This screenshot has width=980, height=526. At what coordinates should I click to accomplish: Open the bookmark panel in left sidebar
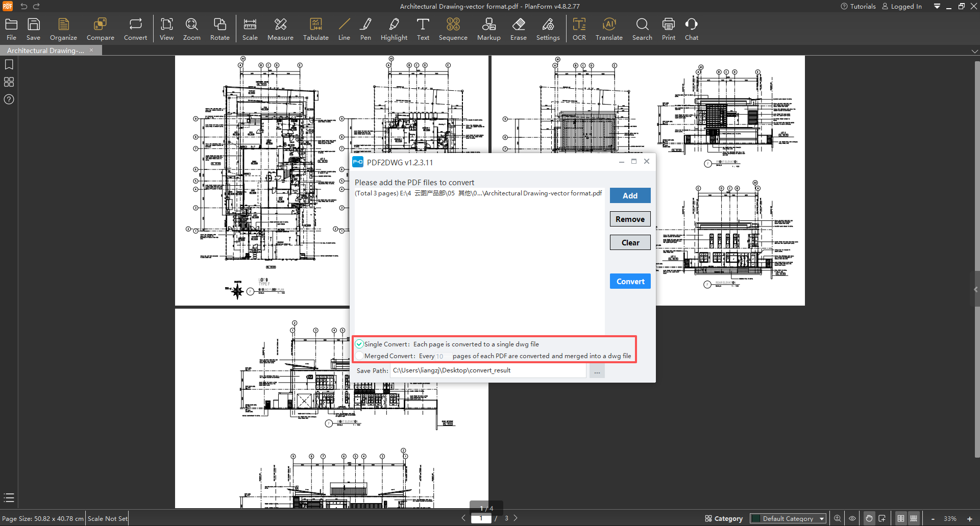point(9,65)
